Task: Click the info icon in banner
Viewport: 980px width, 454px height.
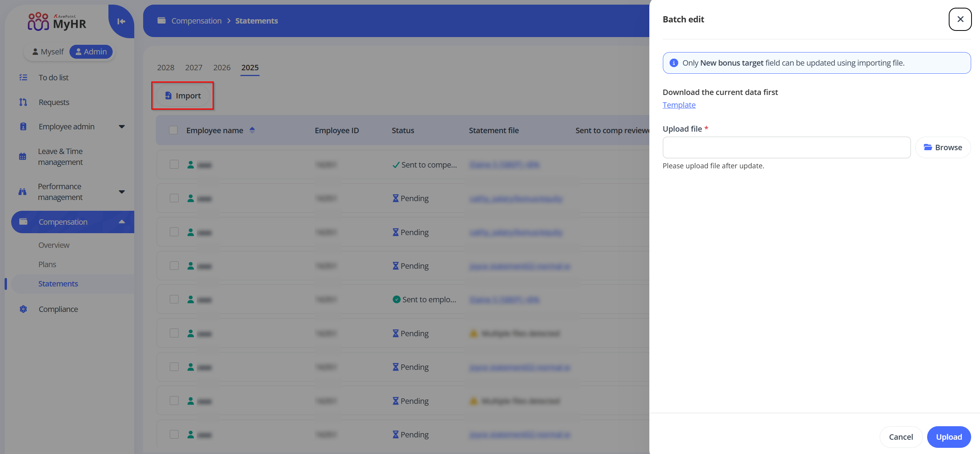Action: tap(674, 63)
